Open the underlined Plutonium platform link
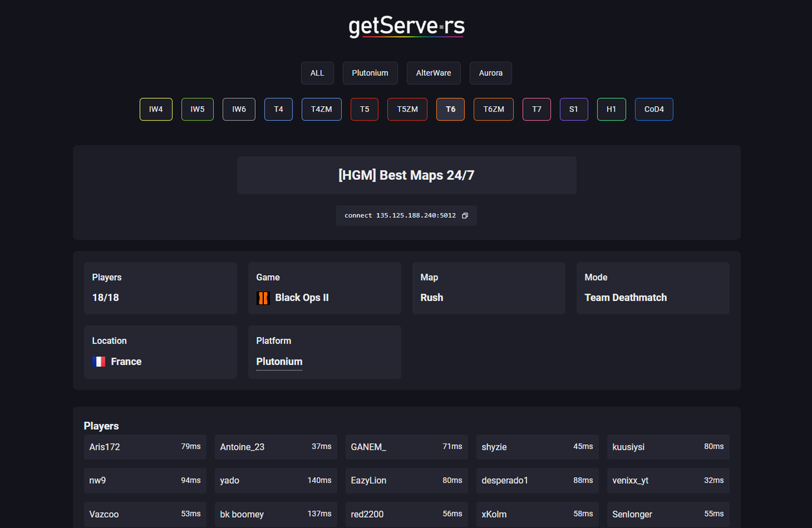 tap(279, 362)
